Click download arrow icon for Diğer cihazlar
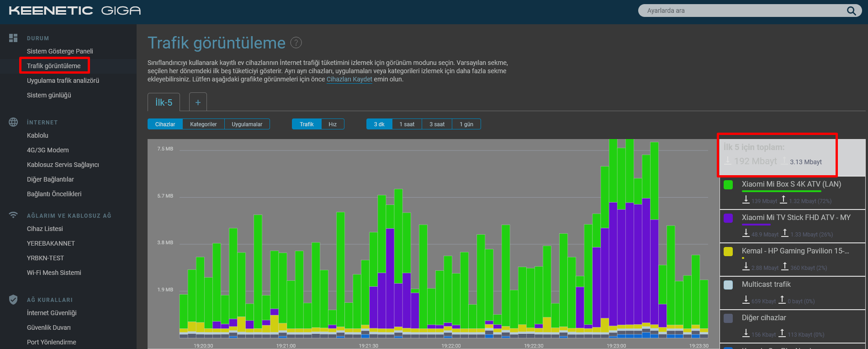This screenshot has height=349, width=868. click(x=746, y=333)
